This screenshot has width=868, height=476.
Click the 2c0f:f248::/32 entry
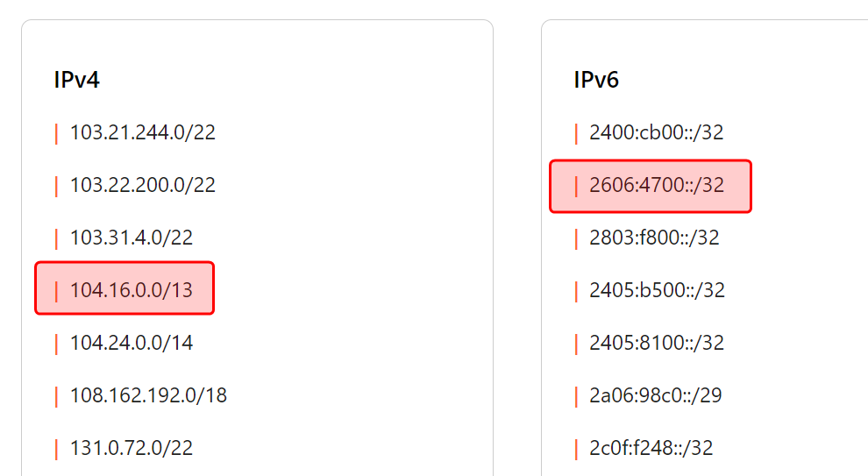(651, 448)
